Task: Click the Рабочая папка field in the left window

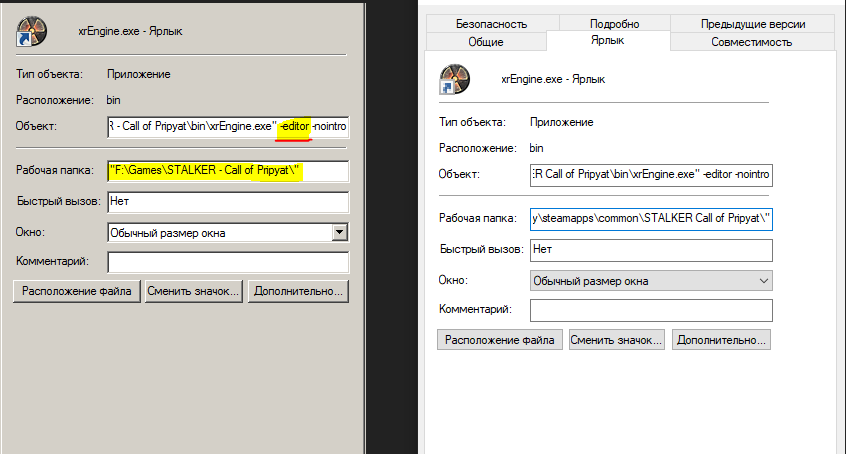Action: pyautogui.click(x=228, y=171)
